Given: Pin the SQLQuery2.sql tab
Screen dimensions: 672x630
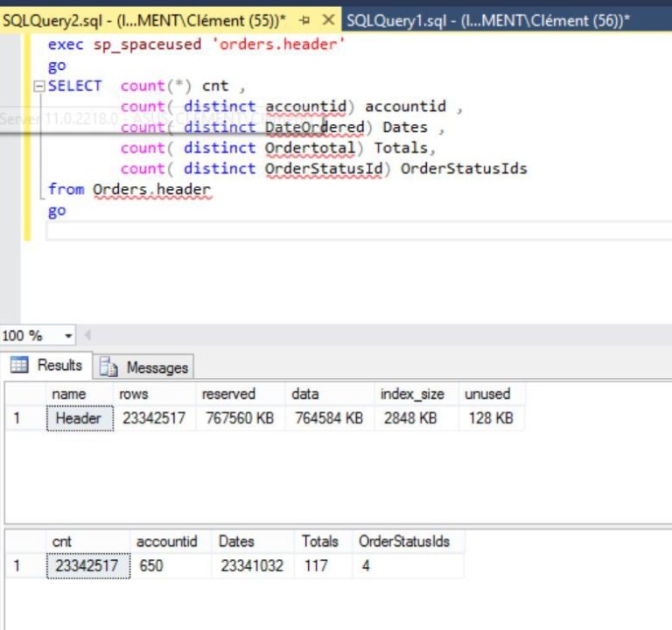Looking at the screenshot, I should click(305, 19).
